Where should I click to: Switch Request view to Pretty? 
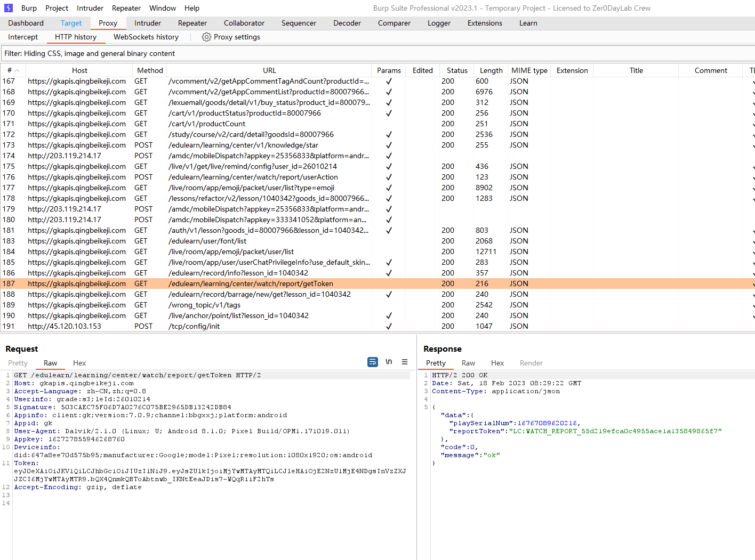pos(18,363)
